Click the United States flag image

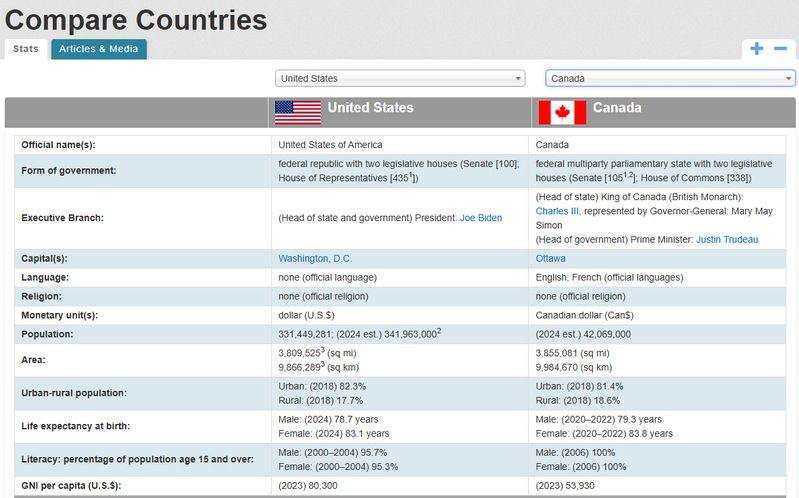pyautogui.click(x=298, y=112)
